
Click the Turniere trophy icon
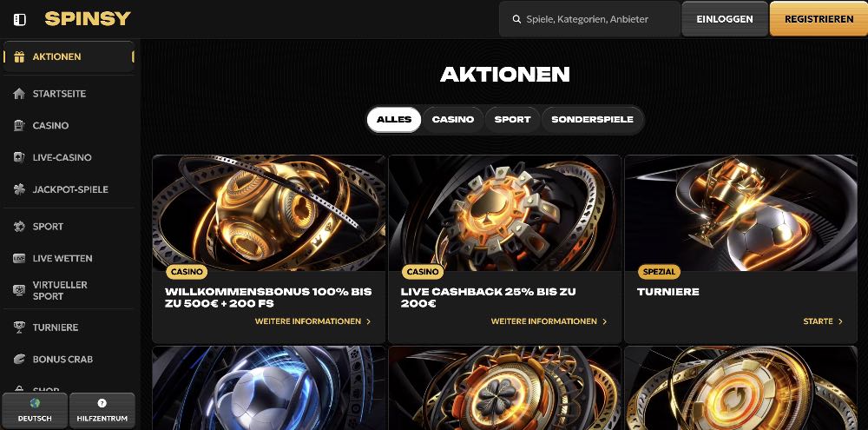(19, 327)
